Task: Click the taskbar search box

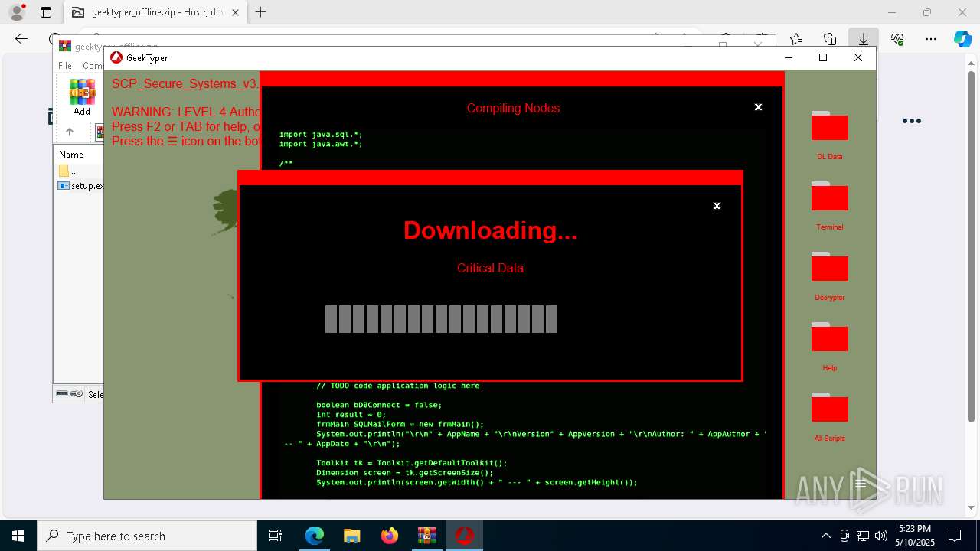Action: pos(147,536)
